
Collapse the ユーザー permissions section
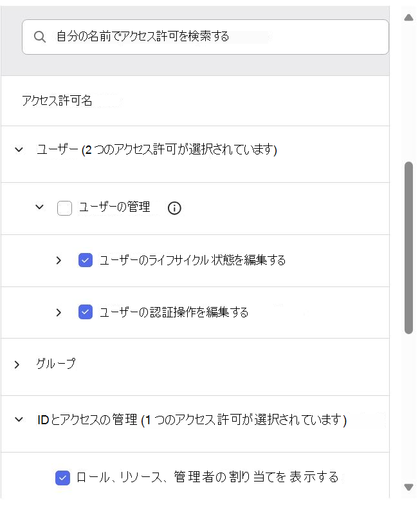click(18, 148)
